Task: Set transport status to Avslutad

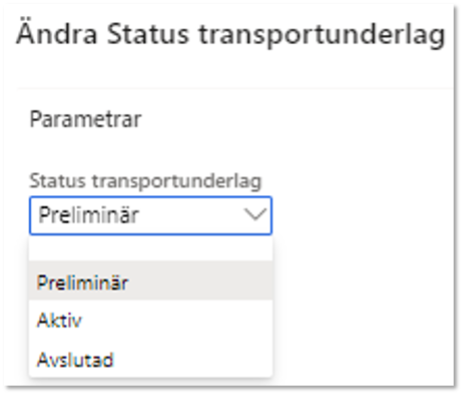Action: (151, 360)
